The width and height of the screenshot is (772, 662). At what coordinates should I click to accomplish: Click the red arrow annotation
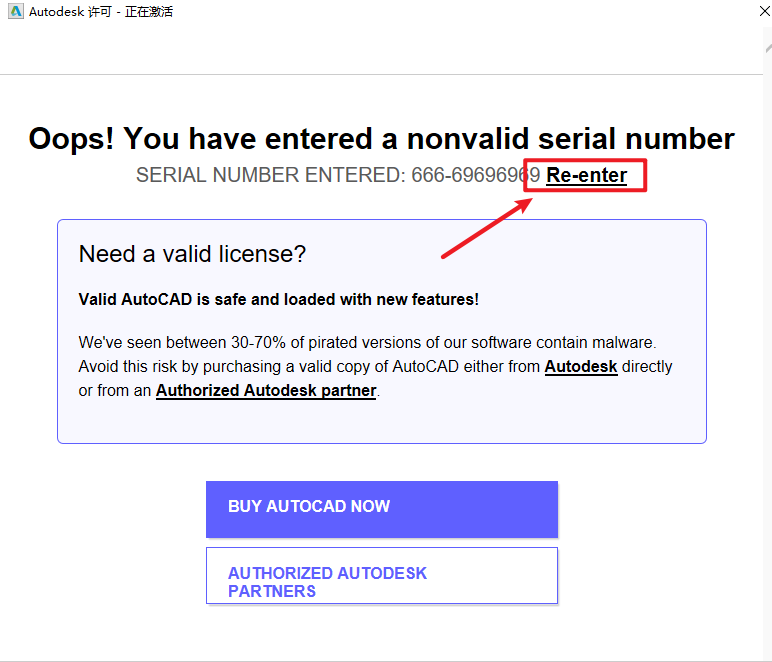(487, 227)
